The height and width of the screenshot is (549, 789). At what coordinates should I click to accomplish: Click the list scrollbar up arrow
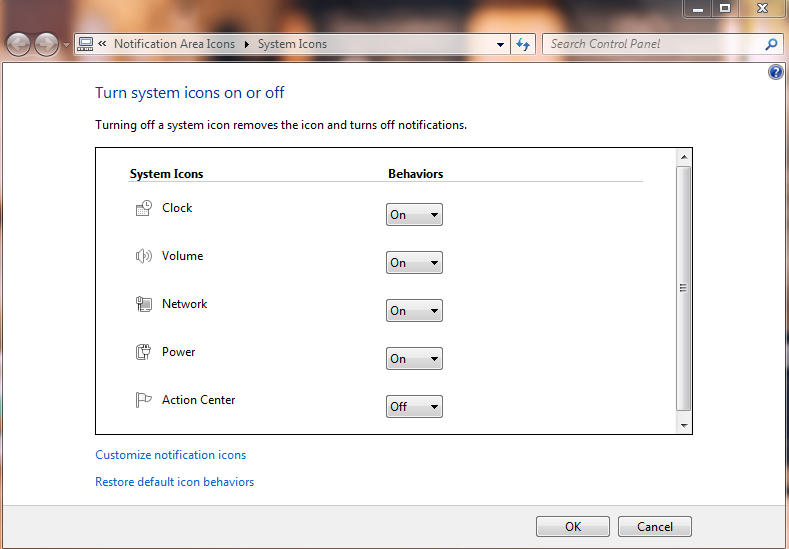684,157
